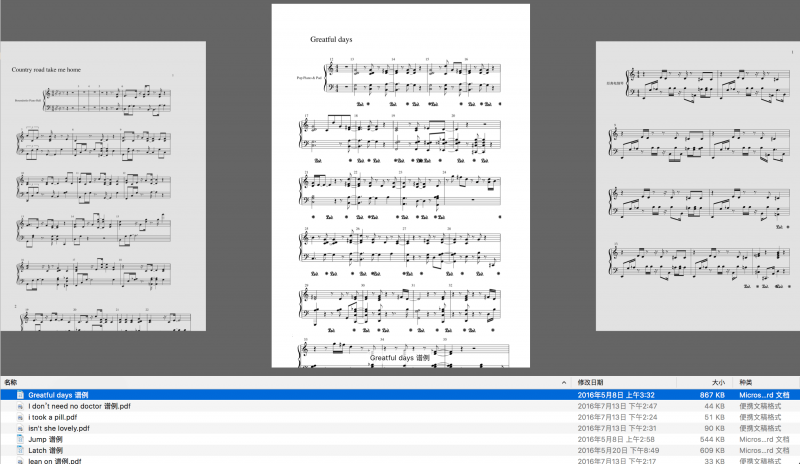Image resolution: width=800 pixels, height=464 pixels.
Task: Click the file icon beside i took a pill.pdf
Action: [x=20, y=417]
